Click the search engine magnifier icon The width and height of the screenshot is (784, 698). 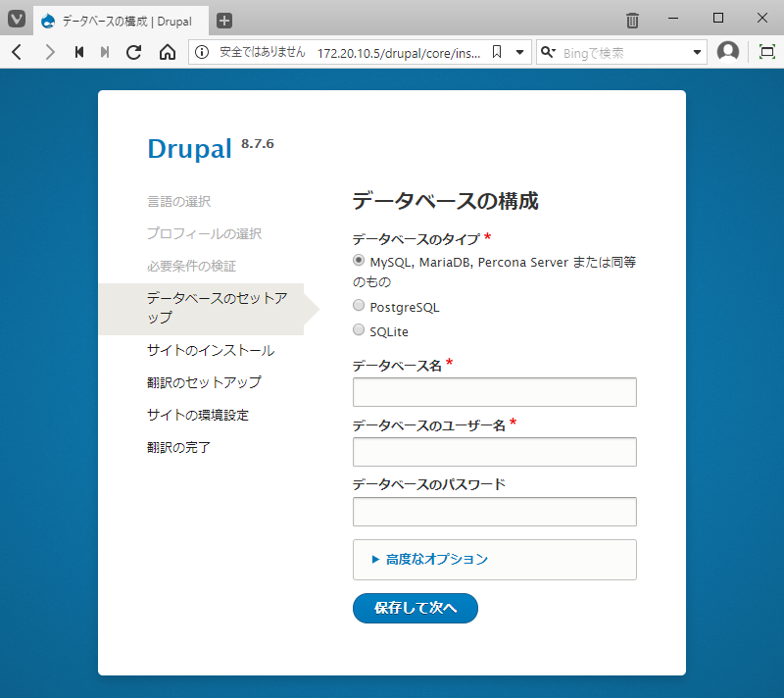coord(548,52)
